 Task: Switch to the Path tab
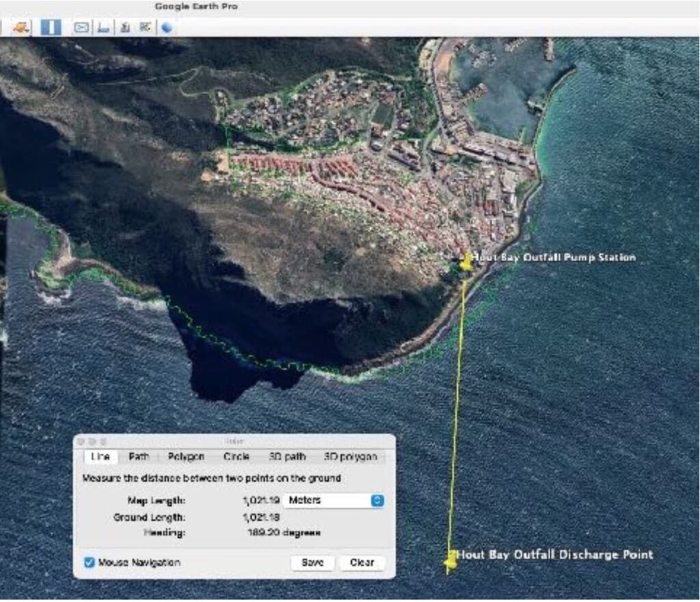138,456
